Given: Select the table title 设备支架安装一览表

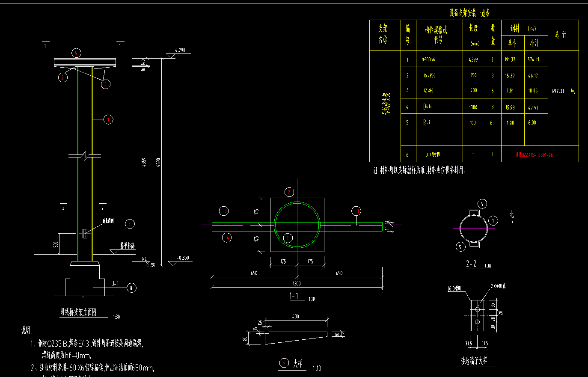Looking at the screenshot, I should [x=469, y=13].
